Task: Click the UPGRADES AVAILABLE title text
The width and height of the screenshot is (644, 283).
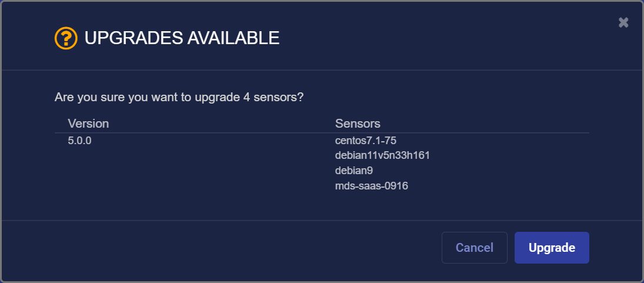Action: click(x=182, y=39)
